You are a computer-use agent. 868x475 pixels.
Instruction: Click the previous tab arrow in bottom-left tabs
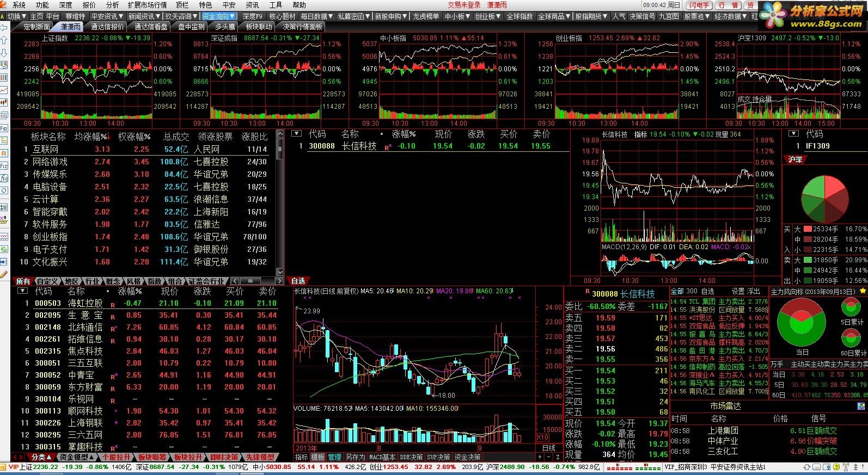pos(15,457)
